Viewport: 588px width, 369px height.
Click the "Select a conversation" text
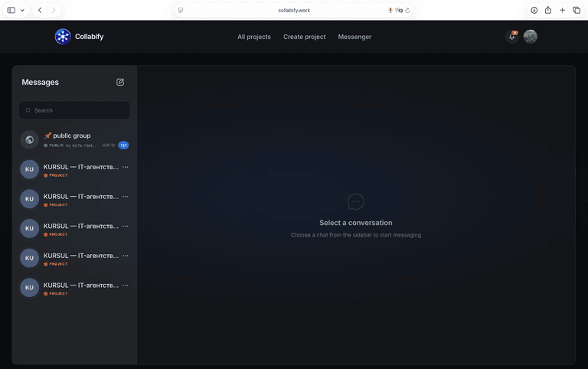click(356, 223)
